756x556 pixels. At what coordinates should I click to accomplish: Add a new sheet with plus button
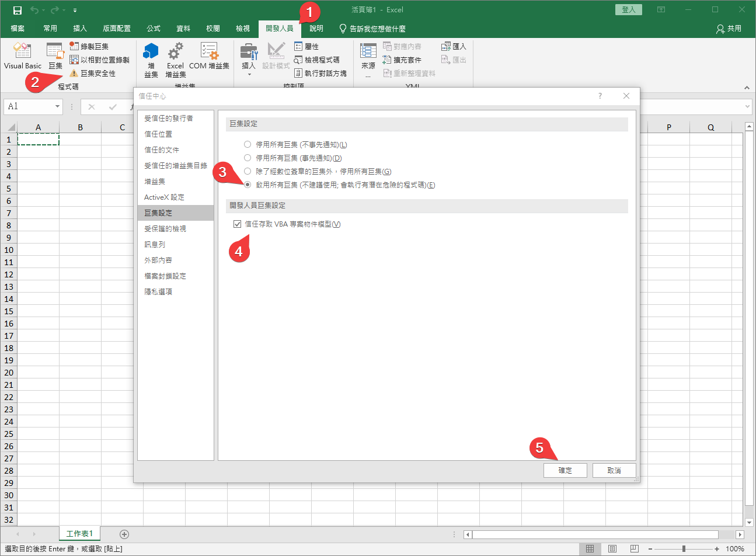124,534
